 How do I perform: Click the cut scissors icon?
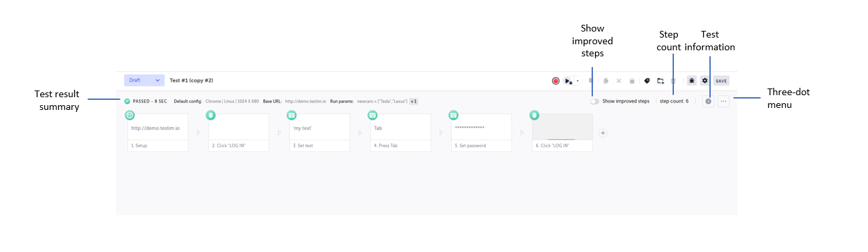pyautogui.click(x=618, y=80)
